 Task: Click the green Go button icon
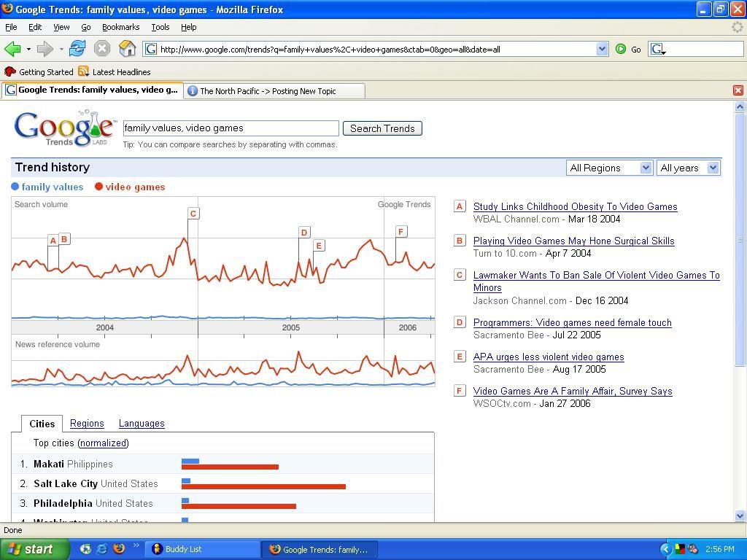tap(620, 49)
